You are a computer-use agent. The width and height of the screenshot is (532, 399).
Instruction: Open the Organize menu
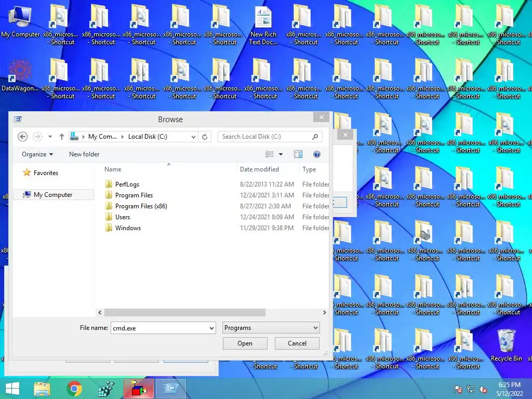[37, 154]
